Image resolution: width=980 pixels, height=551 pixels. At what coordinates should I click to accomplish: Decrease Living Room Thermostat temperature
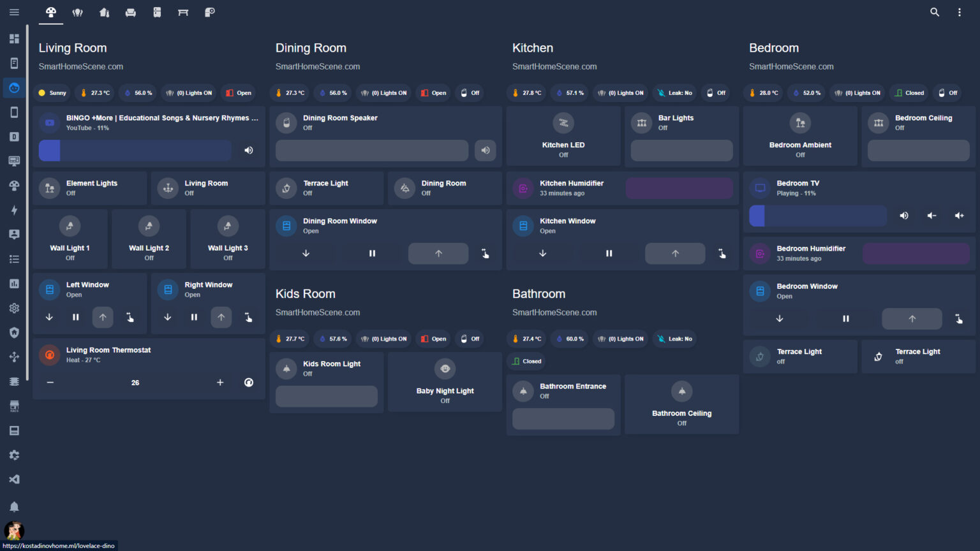[x=50, y=383]
